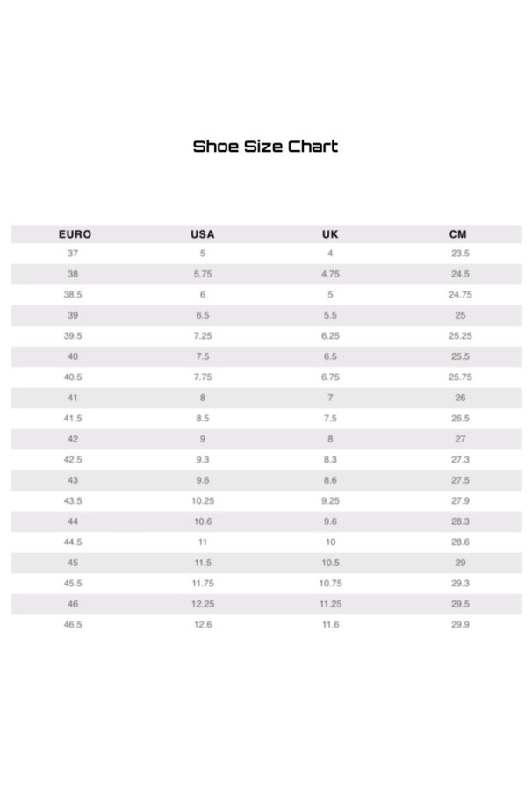This screenshot has width=532, height=790.
Task: Click the UK size 6.75 cell
Action: (x=330, y=377)
